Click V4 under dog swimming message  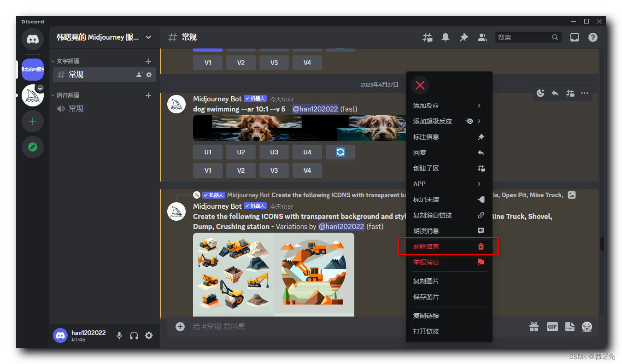click(x=307, y=170)
